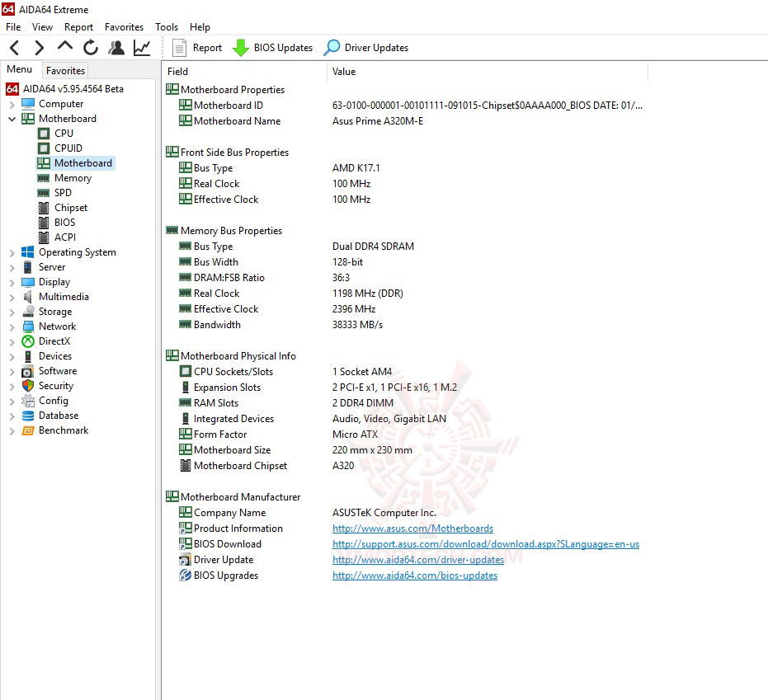768x700 pixels.
Task: Select CPU in the Motherboard section
Action: 64,133
